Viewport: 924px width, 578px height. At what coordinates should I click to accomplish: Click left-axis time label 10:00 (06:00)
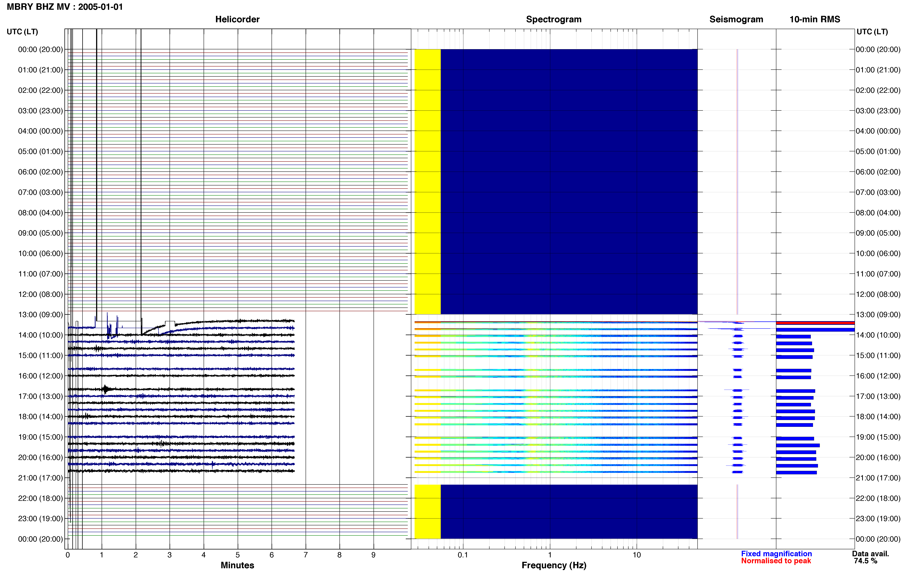41,253
